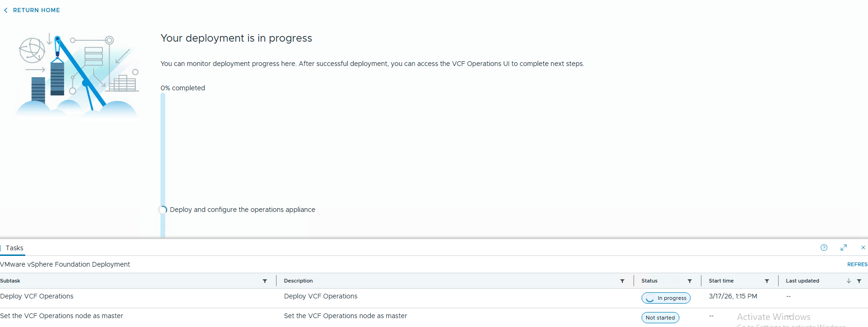Expand the Tasks panel to full screen
This screenshot has width=868, height=327.
[x=844, y=247]
